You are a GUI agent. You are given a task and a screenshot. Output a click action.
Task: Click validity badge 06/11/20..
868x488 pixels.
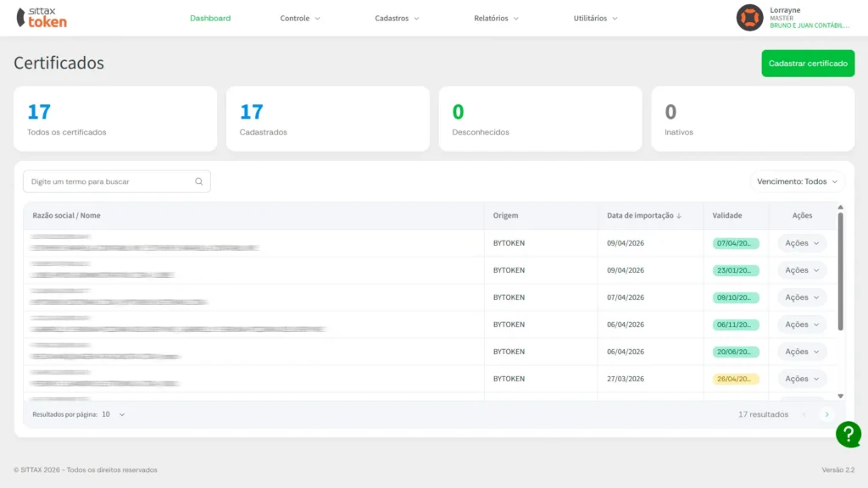point(735,324)
